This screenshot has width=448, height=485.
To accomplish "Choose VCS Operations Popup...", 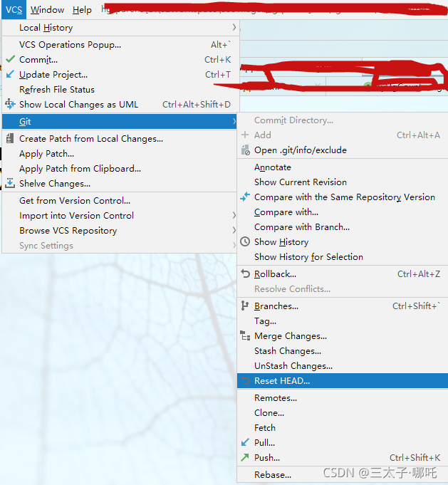I will click(x=120, y=45).
